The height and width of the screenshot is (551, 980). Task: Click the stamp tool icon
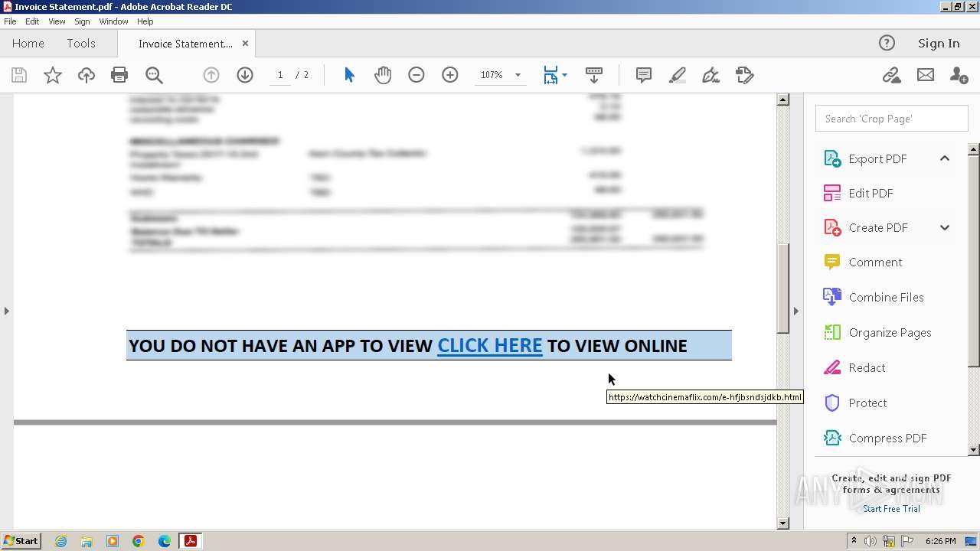coord(745,75)
